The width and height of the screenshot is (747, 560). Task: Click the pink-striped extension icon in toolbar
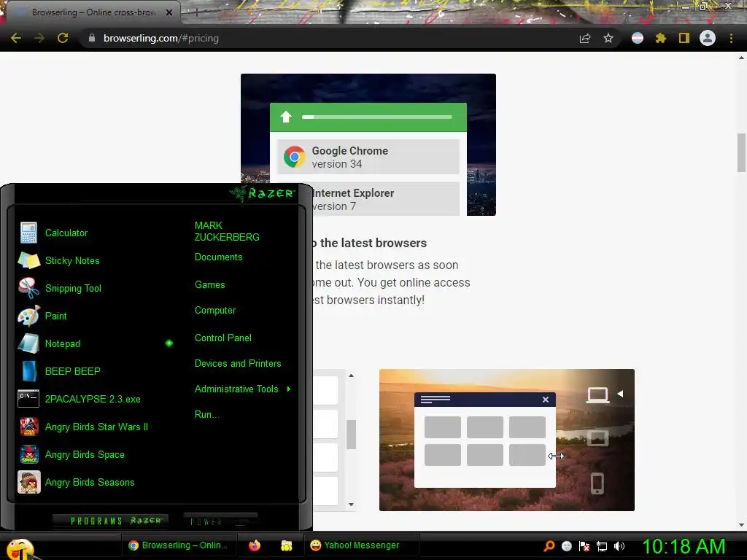click(638, 38)
